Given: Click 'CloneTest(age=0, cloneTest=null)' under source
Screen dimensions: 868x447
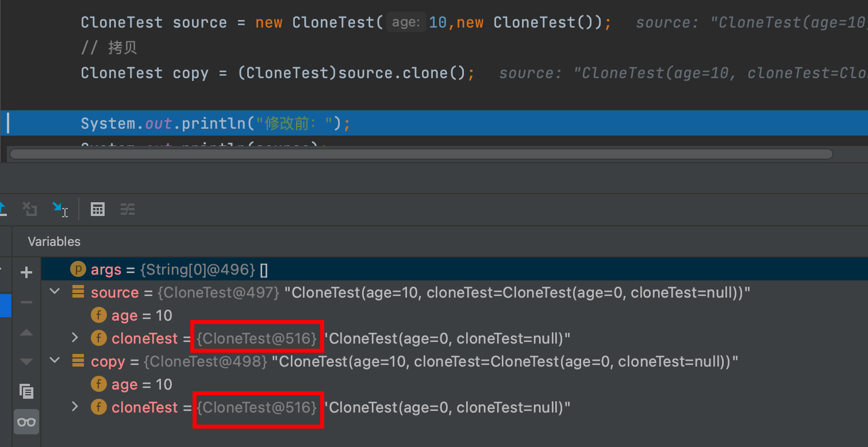Looking at the screenshot, I should (448, 338).
